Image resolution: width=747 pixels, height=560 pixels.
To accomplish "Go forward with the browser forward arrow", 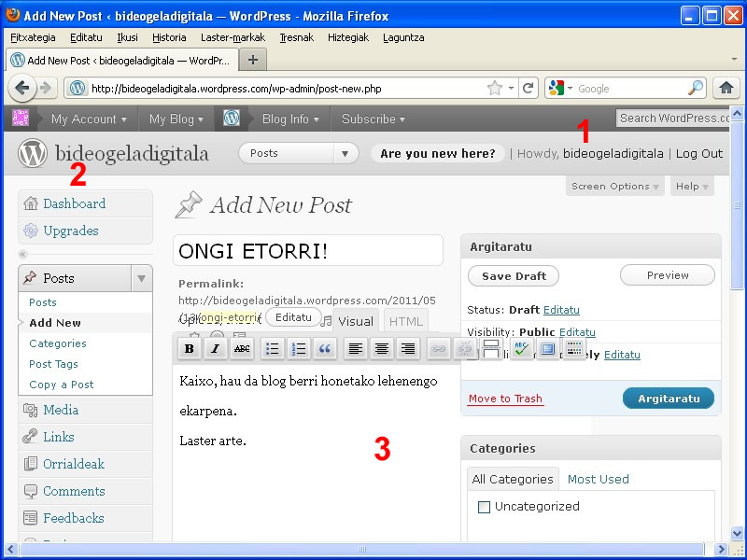I will (45, 88).
